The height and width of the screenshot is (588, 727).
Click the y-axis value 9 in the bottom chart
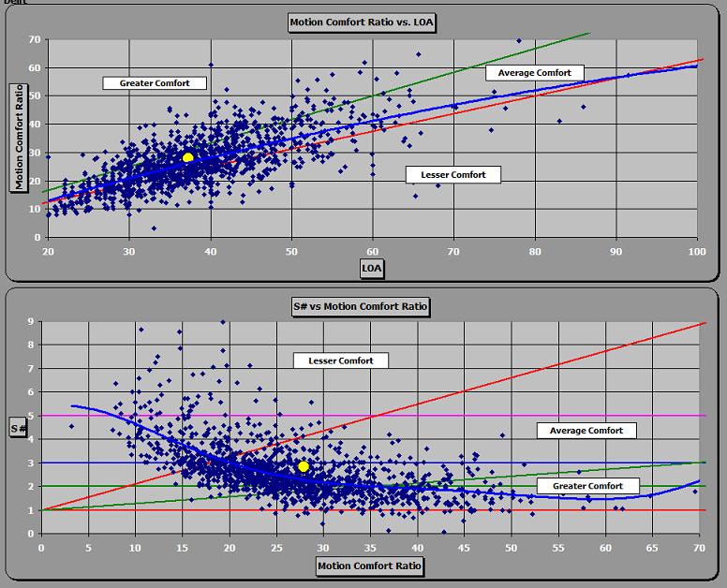(x=31, y=321)
